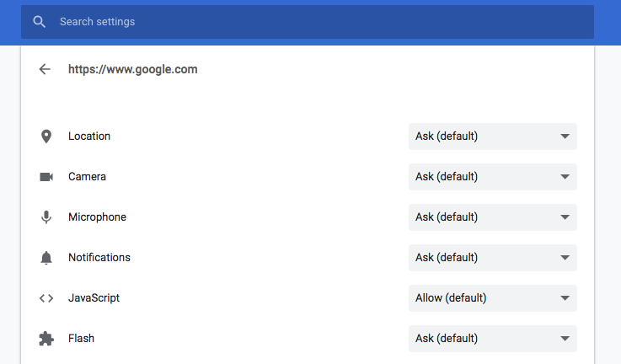The width and height of the screenshot is (621, 364).
Task: Expand the Microphone permission dropdown
Action: pos(492,217)
